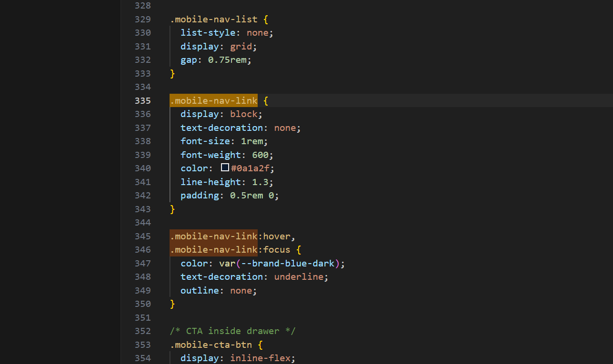Place cursor on the line-height value 1.3
The height and width of the screenshot is (364, 613).
263,182
